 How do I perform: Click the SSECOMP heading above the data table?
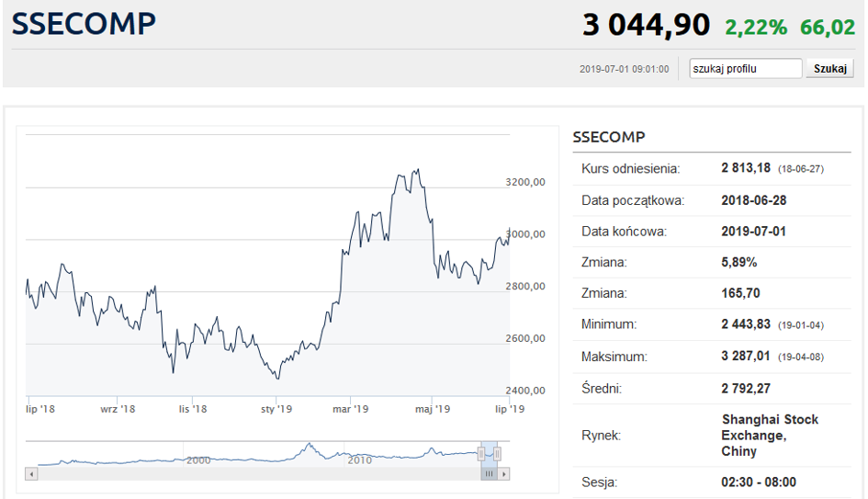608,137
